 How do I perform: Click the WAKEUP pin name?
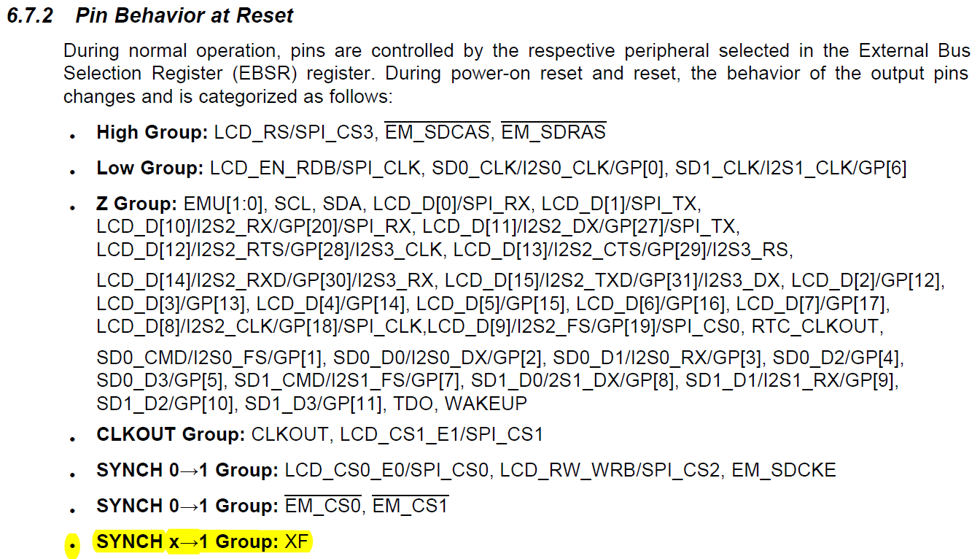[x=486, y=403]
